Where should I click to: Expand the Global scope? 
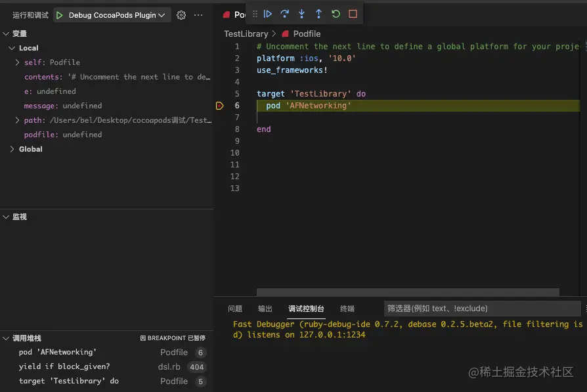pos(12,149)
